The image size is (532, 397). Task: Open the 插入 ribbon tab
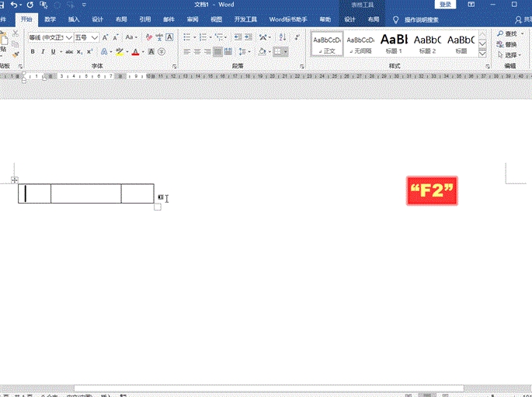click(74, 19)
